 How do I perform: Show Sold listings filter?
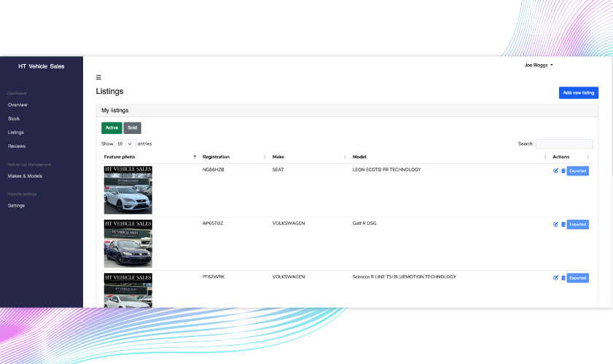click(132, 127)
